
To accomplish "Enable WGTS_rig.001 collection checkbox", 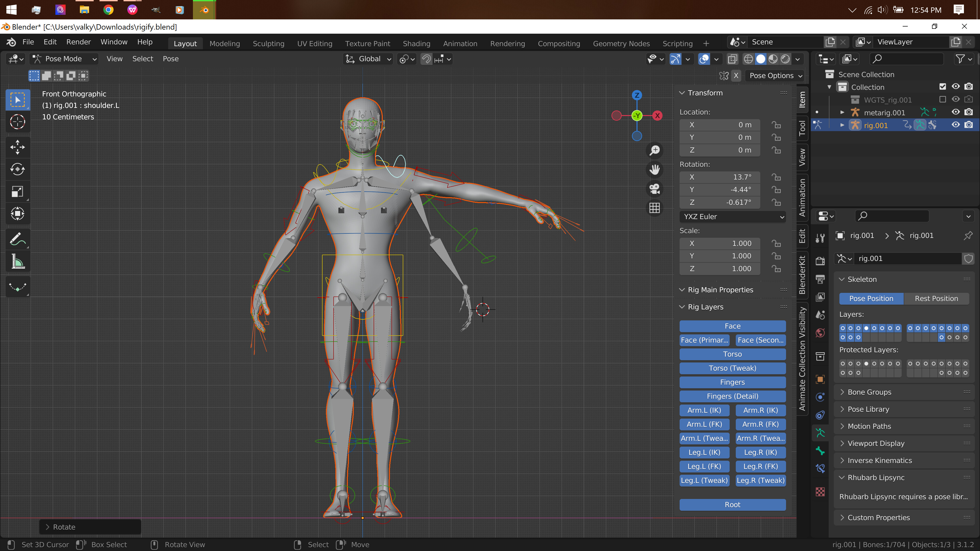I will click(943, 100).
